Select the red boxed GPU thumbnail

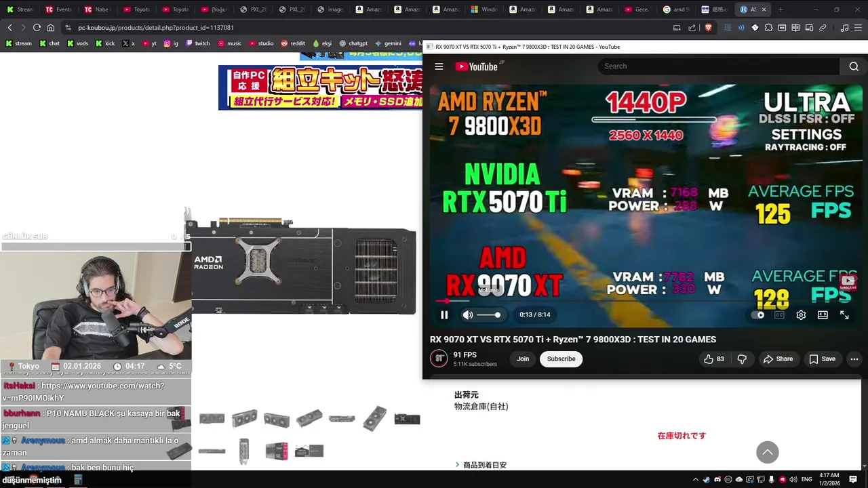[x=277, y=451]
